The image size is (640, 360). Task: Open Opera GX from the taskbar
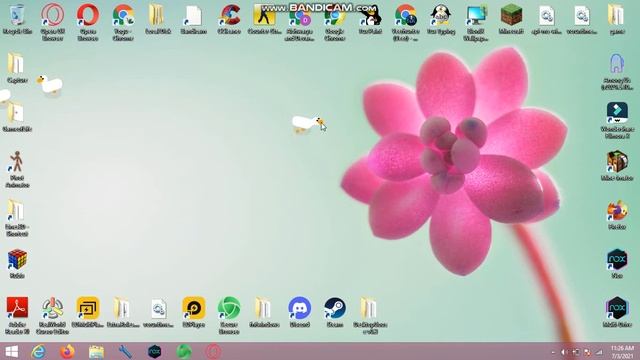(x=213, y=351)
